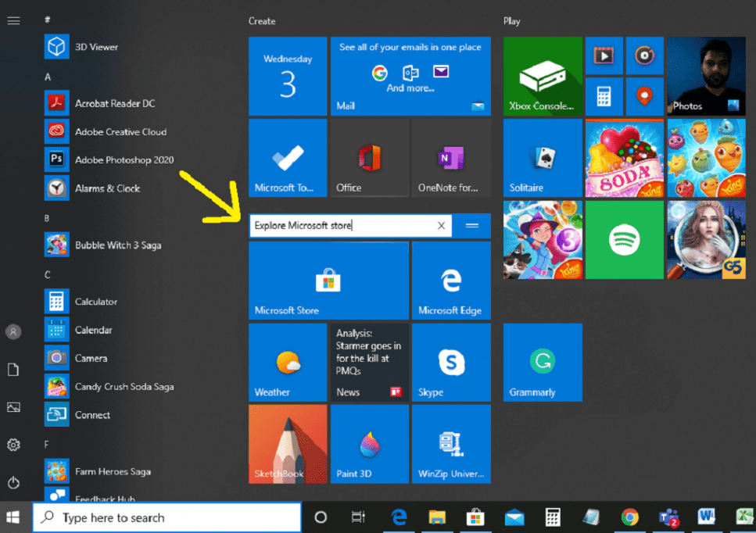
Task: Launch the Xbox Console Companion tile
Action: pos(543,76)
